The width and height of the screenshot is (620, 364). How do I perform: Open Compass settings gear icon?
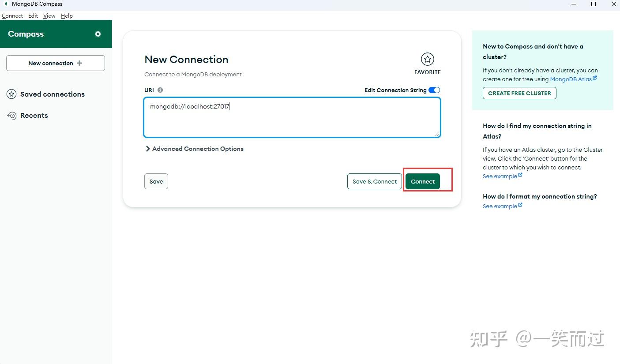click(x=98, y=34)
